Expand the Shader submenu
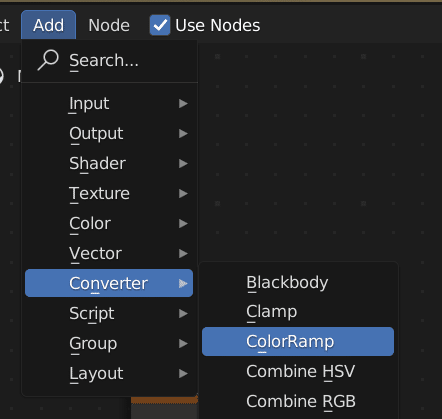Viewport: 442px width, 419px height. (109, 163)
